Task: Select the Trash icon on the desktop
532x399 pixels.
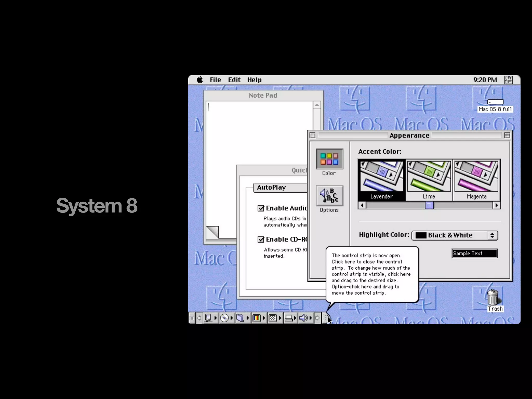Action: [495, 300]
